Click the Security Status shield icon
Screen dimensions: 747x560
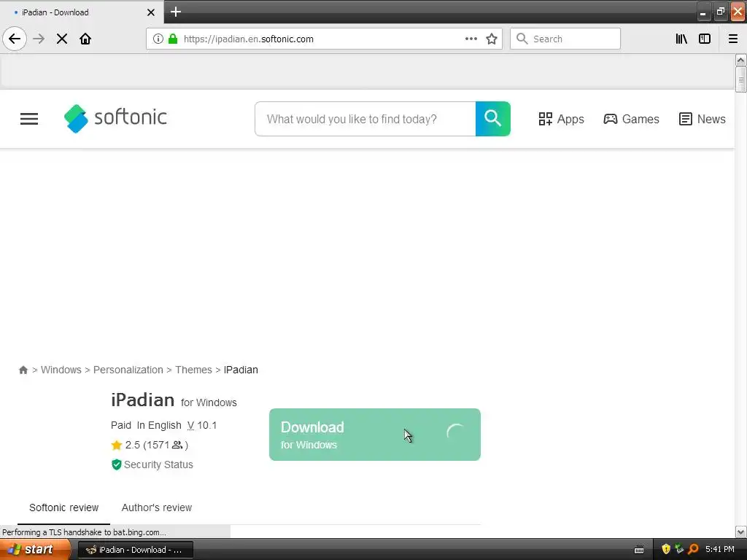116,464
